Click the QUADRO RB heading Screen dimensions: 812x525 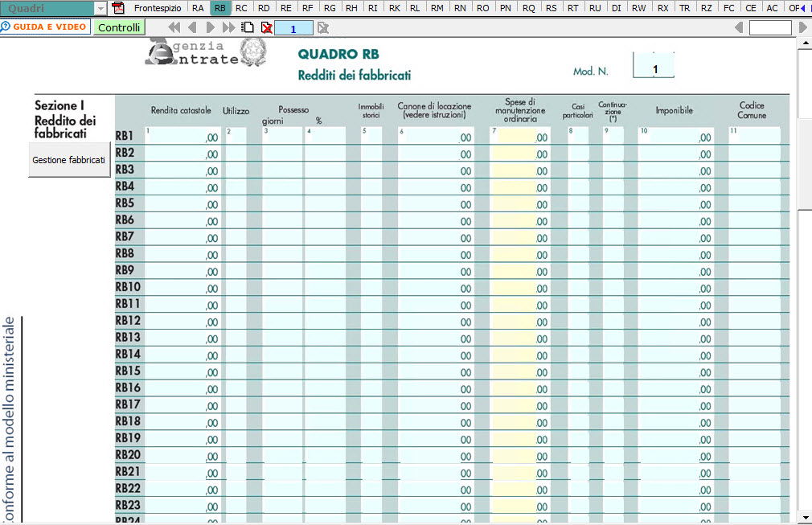click(x=338, y=54)
